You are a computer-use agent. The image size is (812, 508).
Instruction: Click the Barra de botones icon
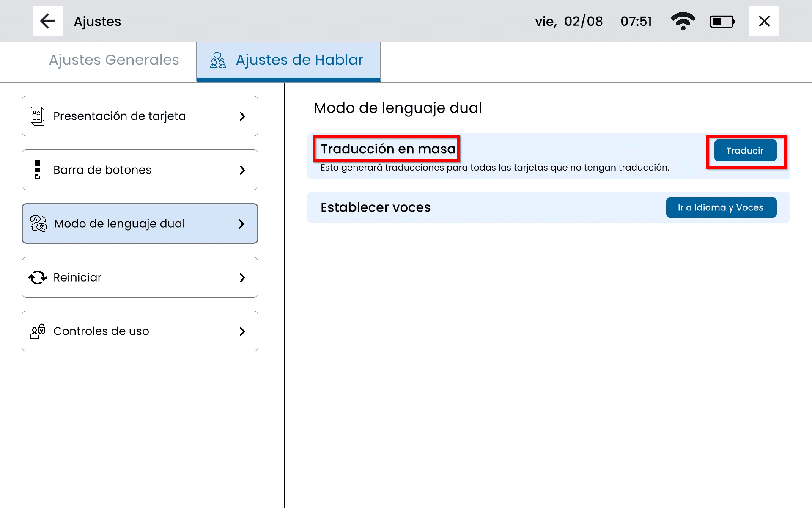tap(38, 170)
